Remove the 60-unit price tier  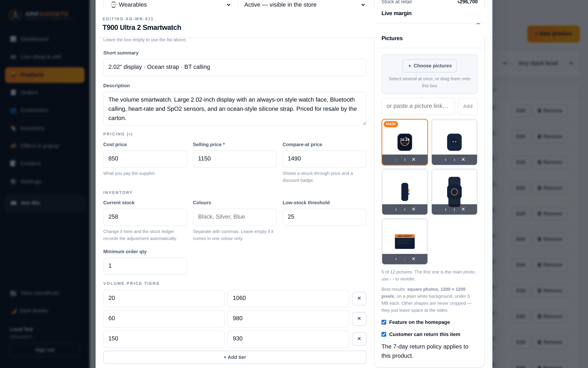coord(359,319)
